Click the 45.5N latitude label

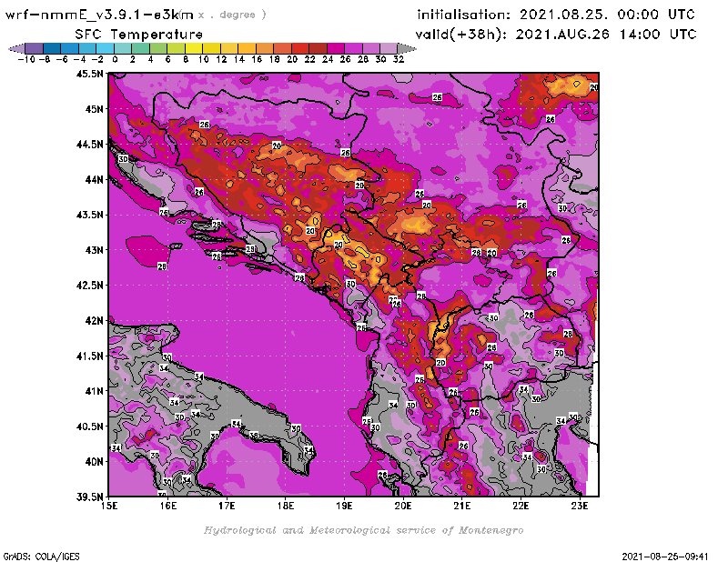click(89, 74)
